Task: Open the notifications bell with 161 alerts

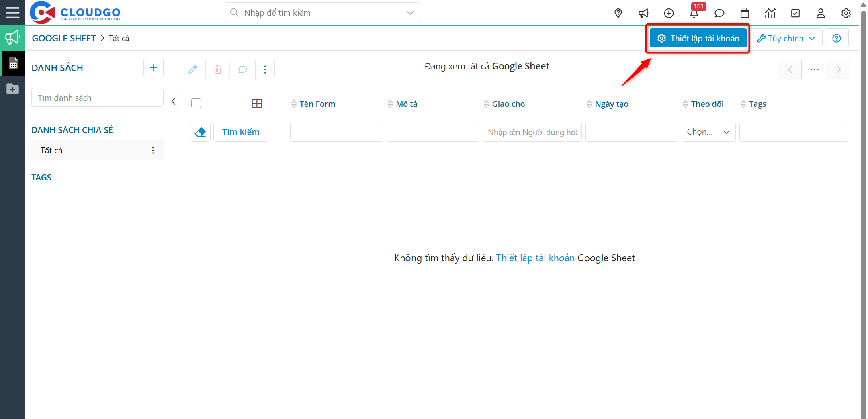Action: pyautogui.click(x=694, y=13)
